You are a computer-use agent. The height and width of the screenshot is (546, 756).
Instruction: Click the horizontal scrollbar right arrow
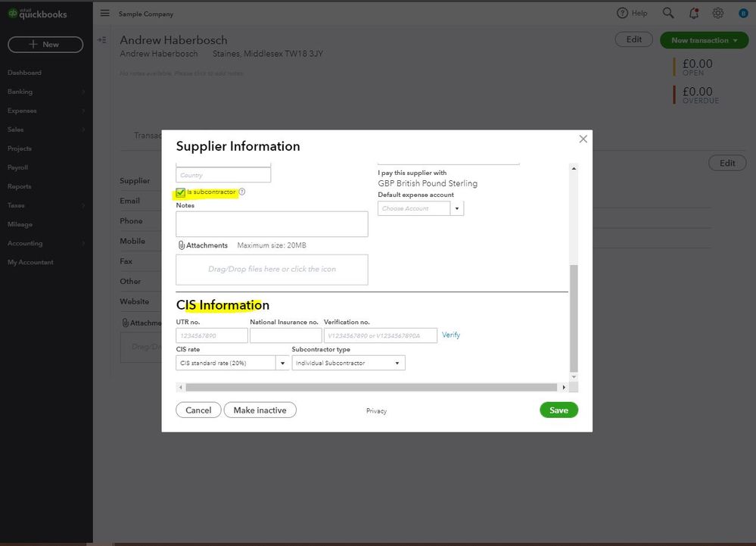pos(564,387)
